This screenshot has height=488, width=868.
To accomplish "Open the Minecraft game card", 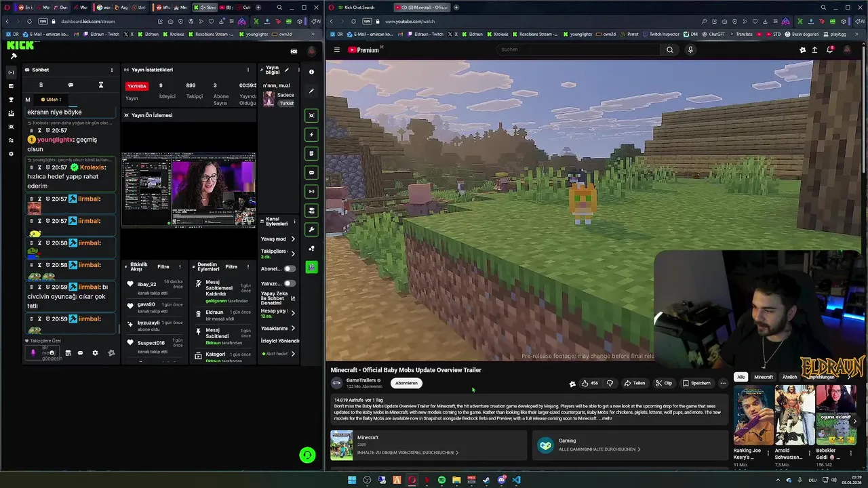I will pyautogui.click(x=428, y=445).
